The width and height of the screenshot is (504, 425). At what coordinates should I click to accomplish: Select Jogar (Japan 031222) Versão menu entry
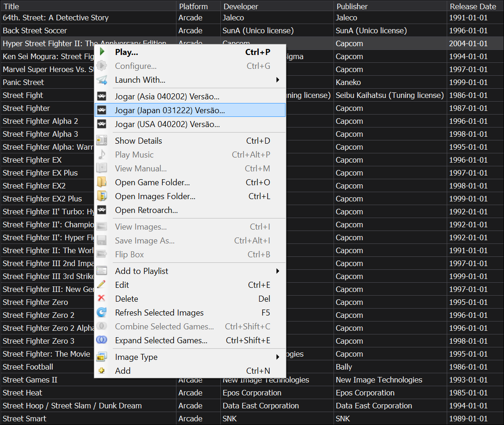coord(190,110)
